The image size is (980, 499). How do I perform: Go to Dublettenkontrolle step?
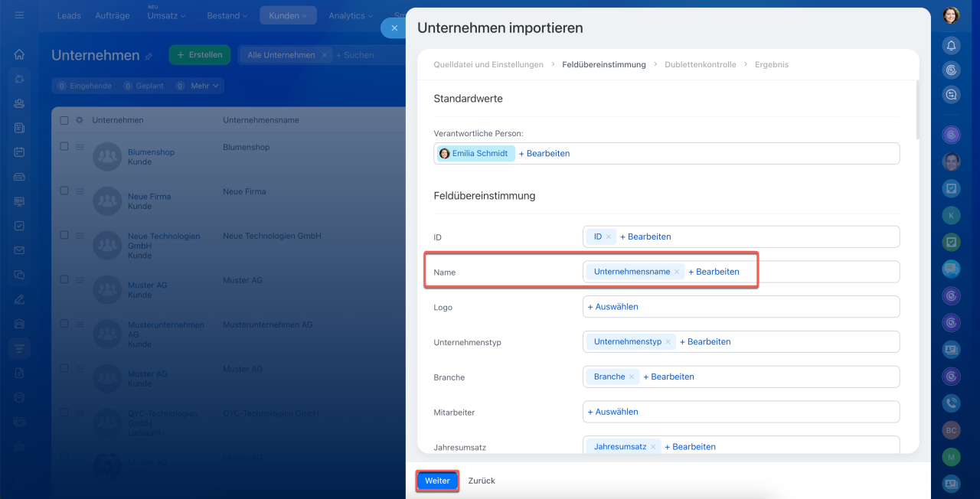(x=700, y=65)
